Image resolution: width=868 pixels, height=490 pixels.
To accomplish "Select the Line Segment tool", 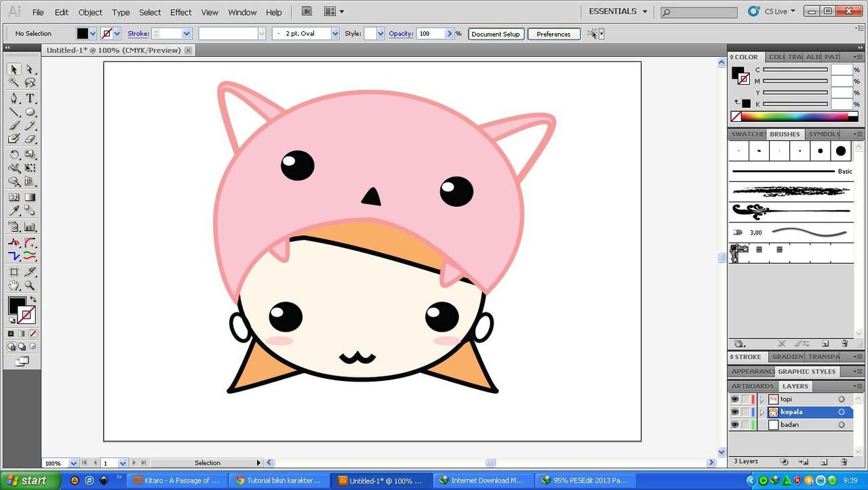I will (x=14, y=112).
